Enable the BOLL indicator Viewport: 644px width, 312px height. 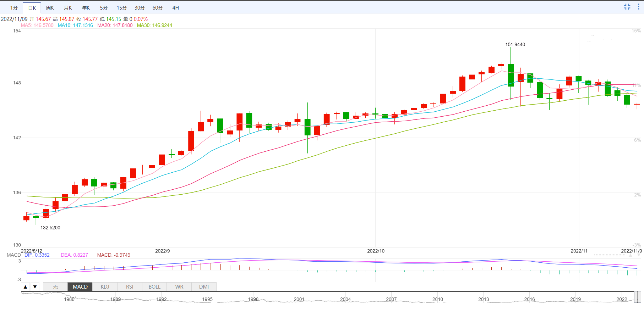tap(154, 287)
